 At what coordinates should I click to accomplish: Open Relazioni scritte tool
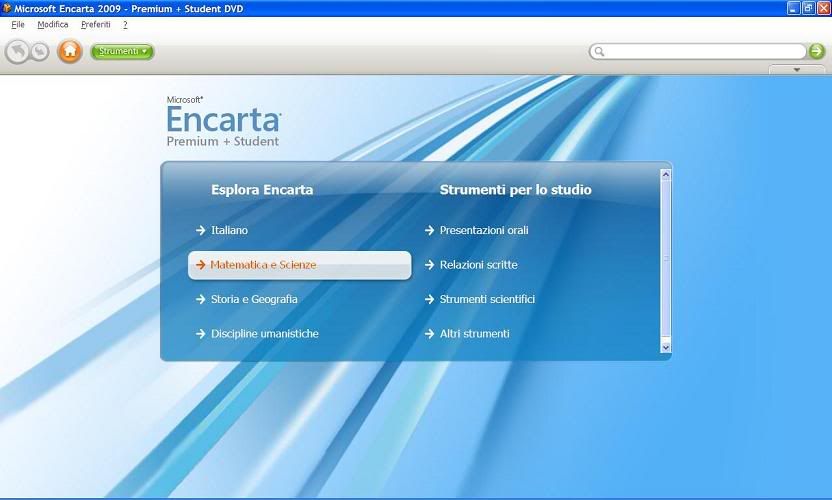(x=471, y=265)
